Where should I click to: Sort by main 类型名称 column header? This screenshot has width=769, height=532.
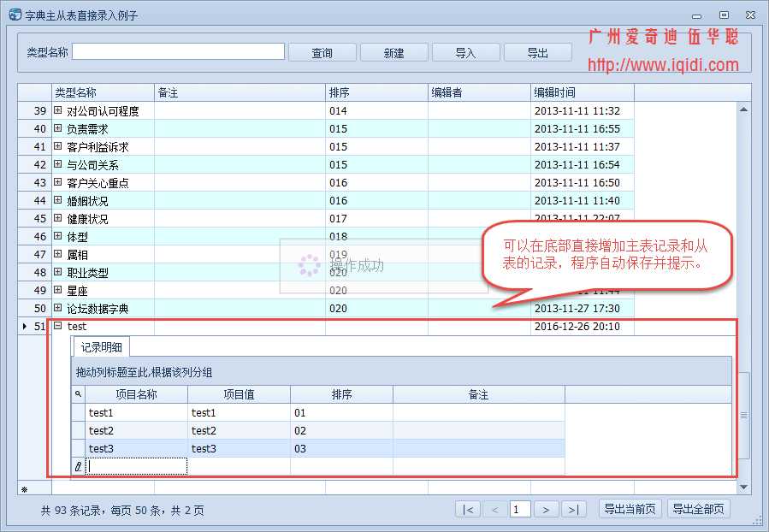click(103, 92)
